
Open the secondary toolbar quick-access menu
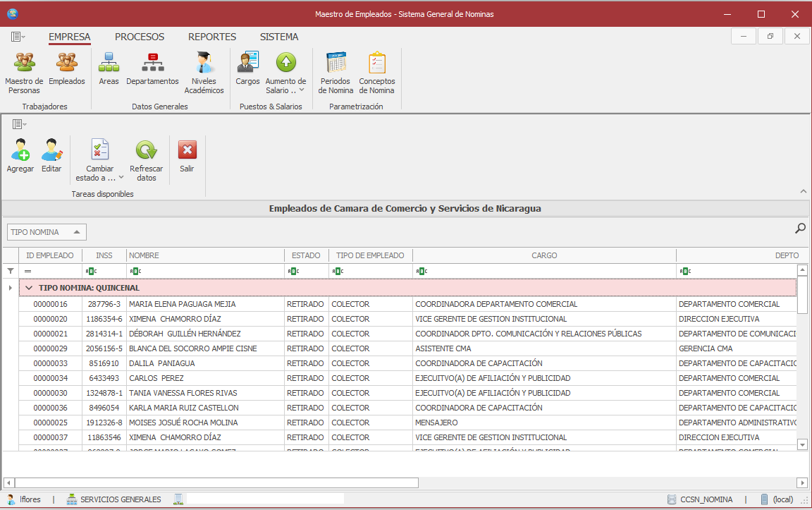[19, 124]
